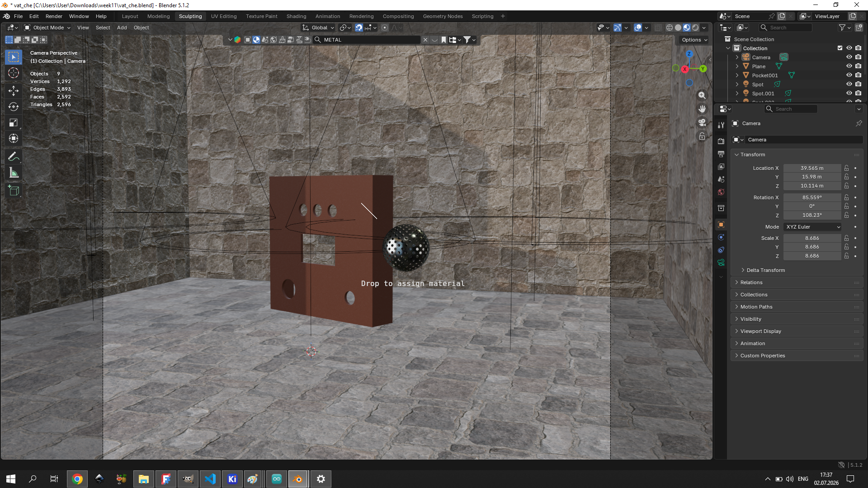This screenshot has width=868, height=488.
Task: Expand the Pocket001 tree row
Action: pos(737,75)
